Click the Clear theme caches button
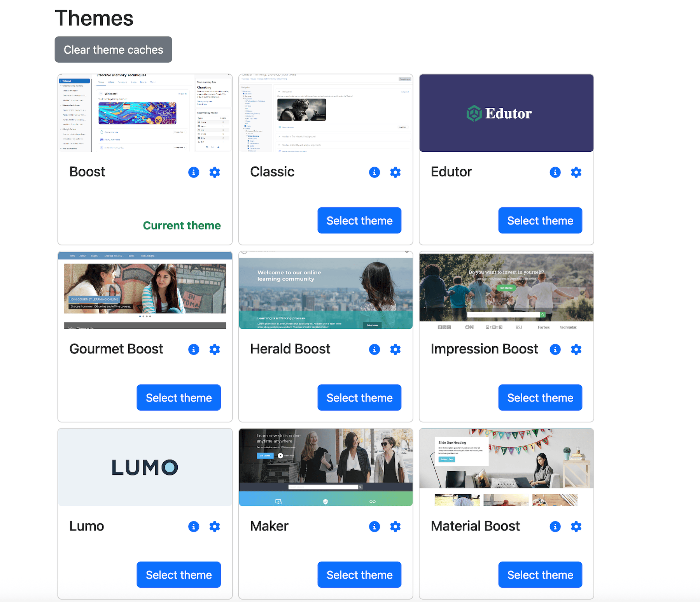The image size is (700, 602). 113,49
